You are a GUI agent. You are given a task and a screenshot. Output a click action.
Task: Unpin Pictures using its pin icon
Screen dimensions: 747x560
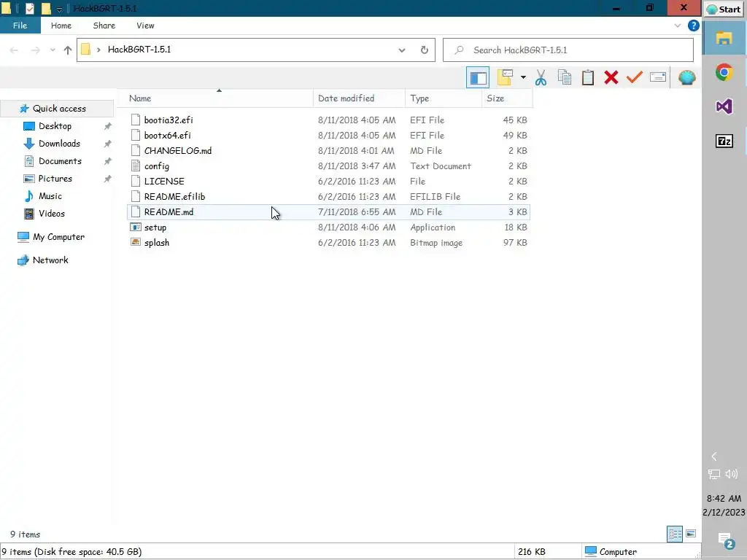pyautogui.click(x=108, y=179)
